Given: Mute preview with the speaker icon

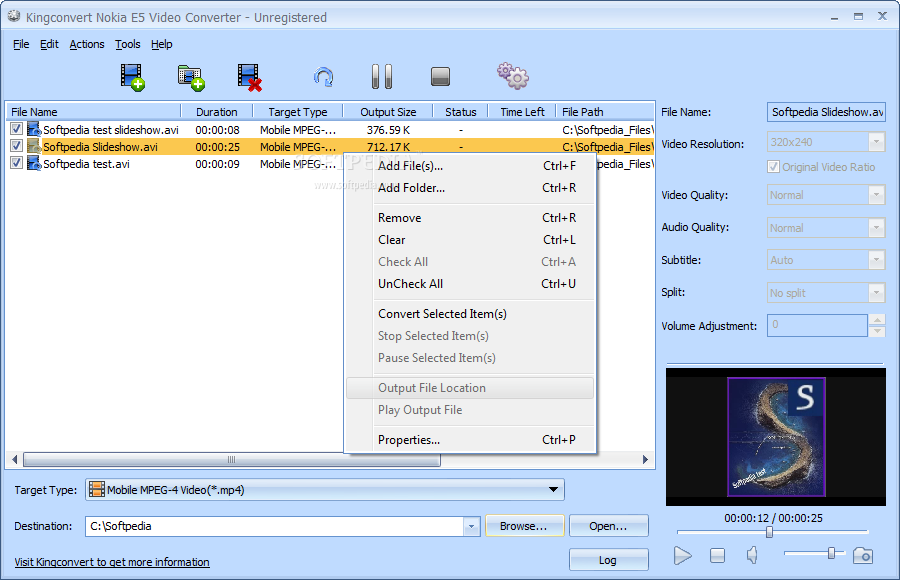Looking at the screenshot, I should tap(752, 555).
